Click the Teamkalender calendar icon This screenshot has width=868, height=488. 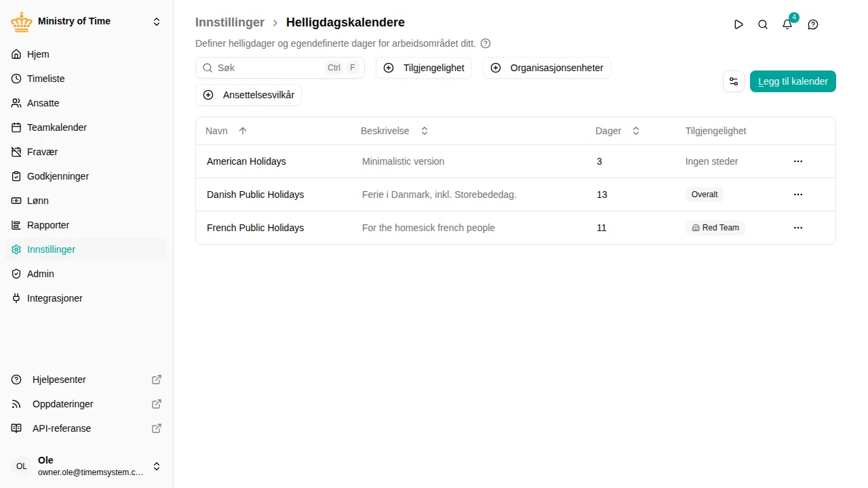click(16, 127)
